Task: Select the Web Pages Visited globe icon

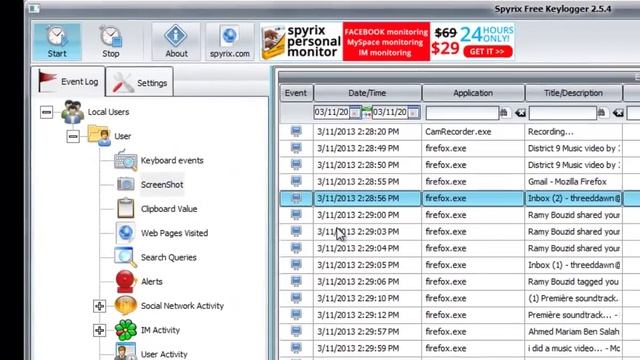Action: point(125,233)
